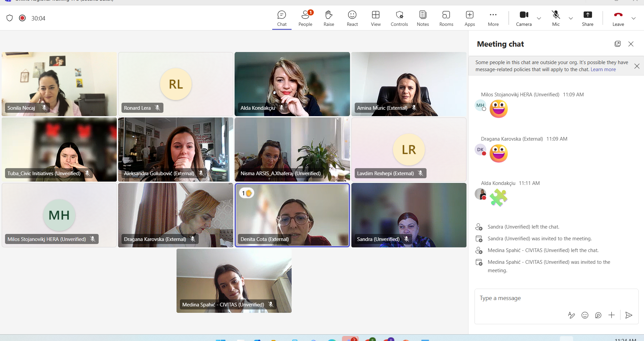Open the Apps panel

coord(469,18)
